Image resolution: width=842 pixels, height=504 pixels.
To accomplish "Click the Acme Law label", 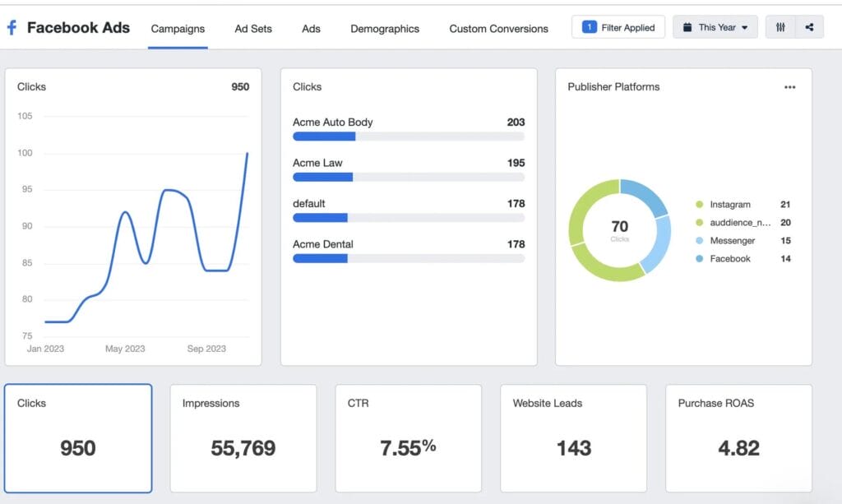I will (x=317, y=163).
